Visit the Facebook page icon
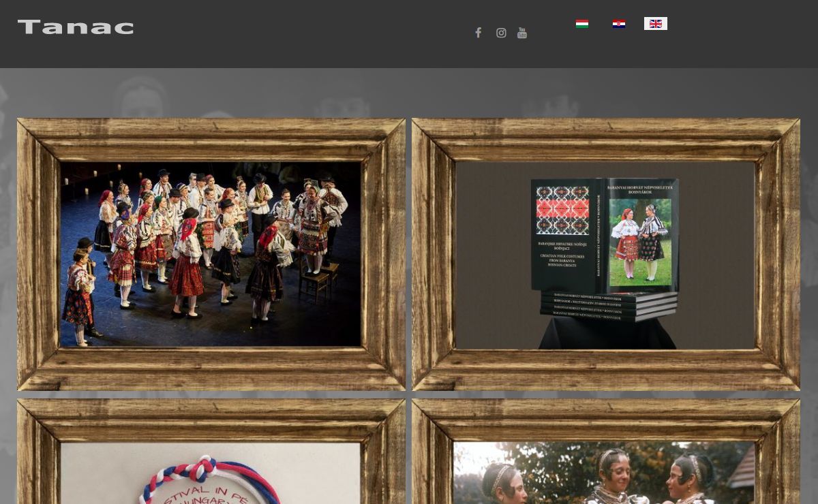 tap(479, 33)
